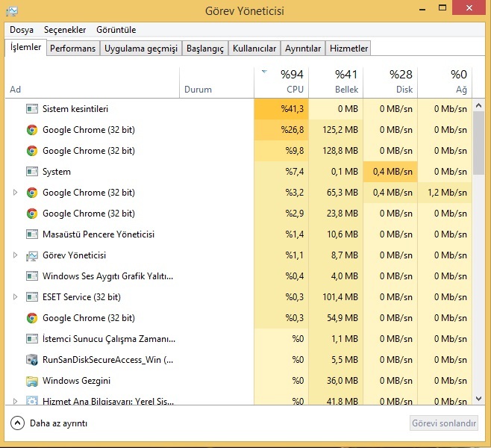Click the Windows Gezgini folder icon

point(32,381)
